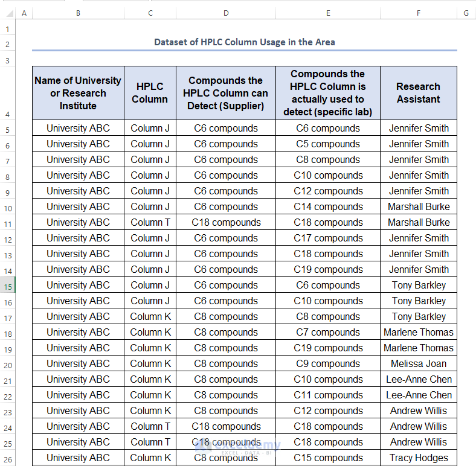The image size is (476, 466).
Task: Select 'C12 compounds' cell in row 9
Action: (328, 191)
